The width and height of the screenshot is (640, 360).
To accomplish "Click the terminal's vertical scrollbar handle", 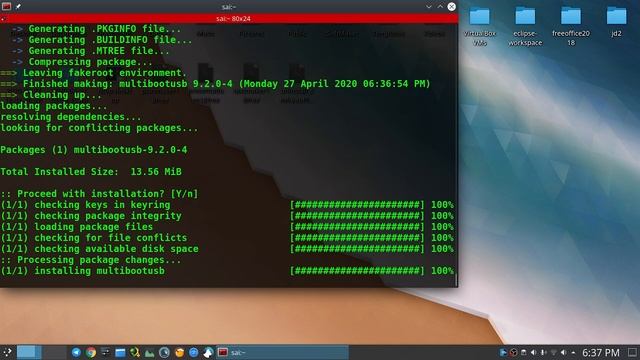I will click(x=456, y=279).
